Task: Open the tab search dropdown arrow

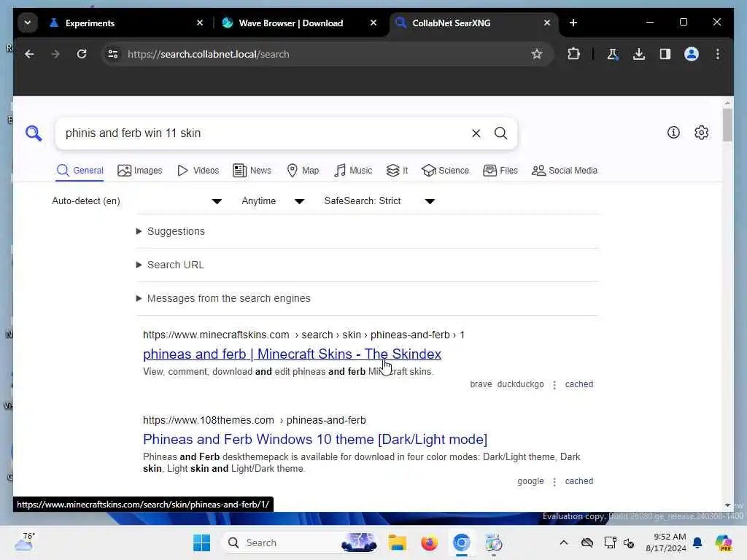Action: pyautogui.click(x=28, y=23)
